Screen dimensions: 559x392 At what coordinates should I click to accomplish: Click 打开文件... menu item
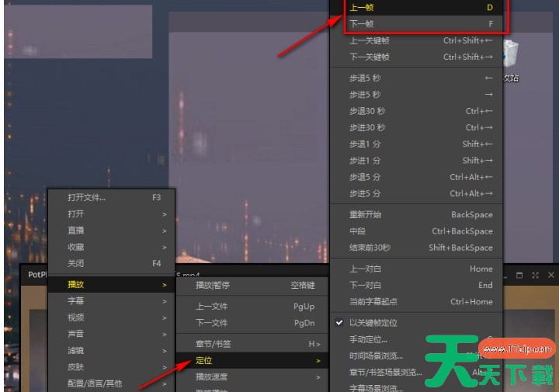(x=112, y=197)
